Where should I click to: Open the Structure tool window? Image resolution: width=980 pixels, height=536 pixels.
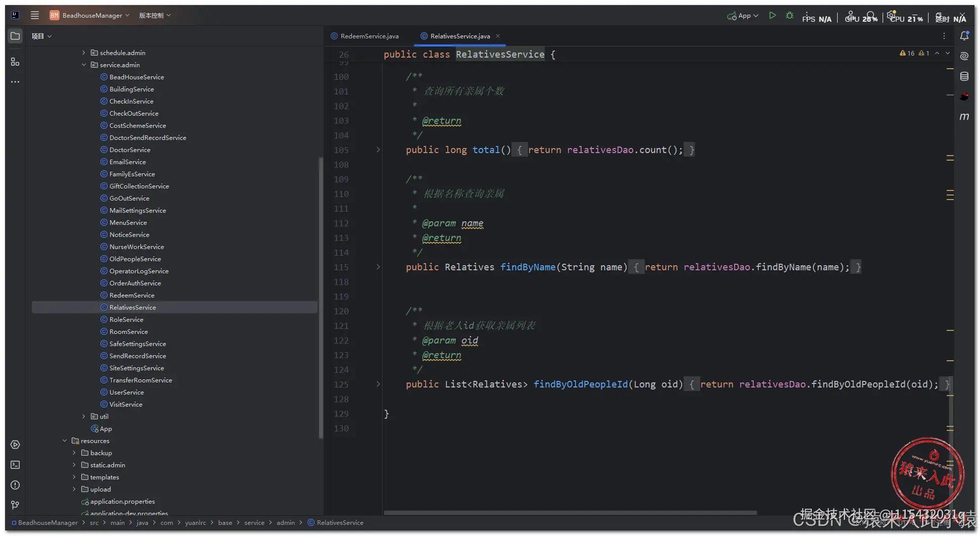(x=15, y=62)
